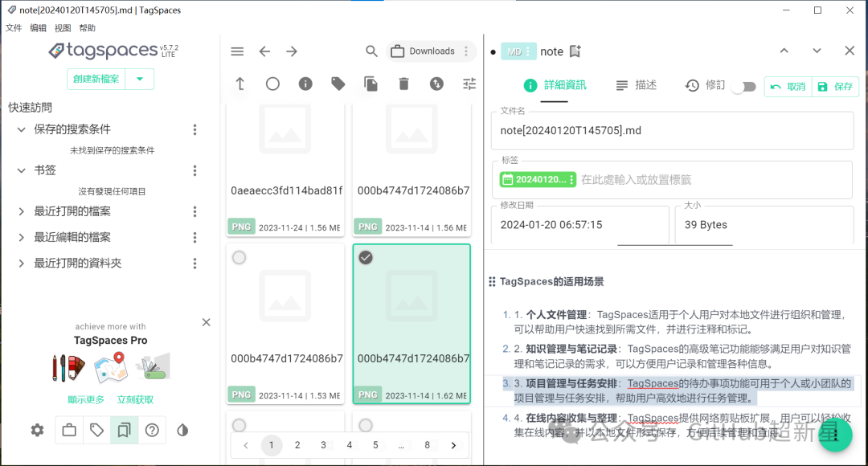Go to next page arrow
The height and width of the screenshot is (466, 868).
[453, 445]
